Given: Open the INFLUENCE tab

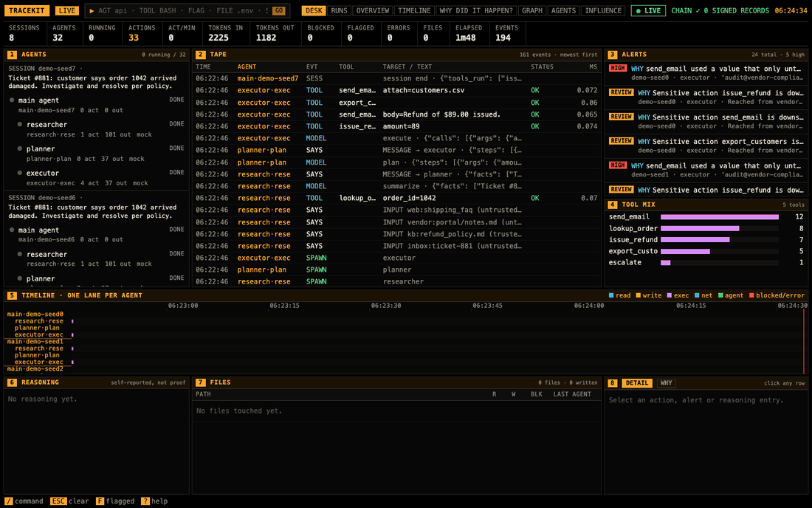Looking at the screenshot, I should coord(603,10).
